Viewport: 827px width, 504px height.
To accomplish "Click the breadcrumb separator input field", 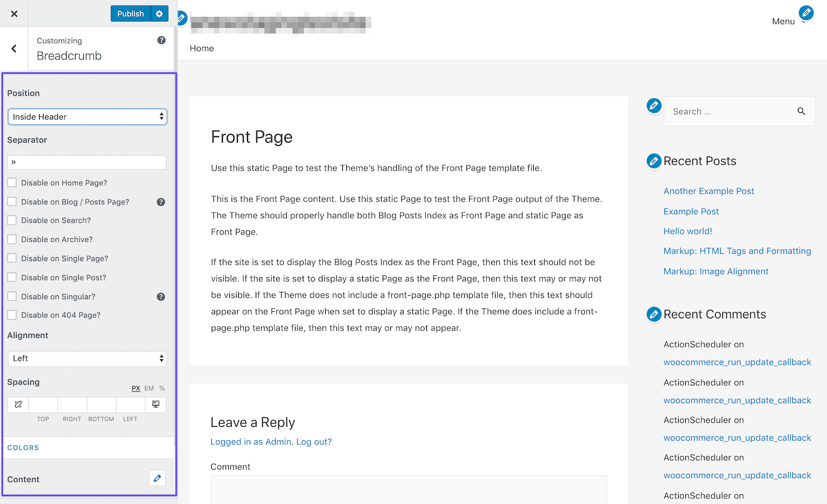I will 87,162.
